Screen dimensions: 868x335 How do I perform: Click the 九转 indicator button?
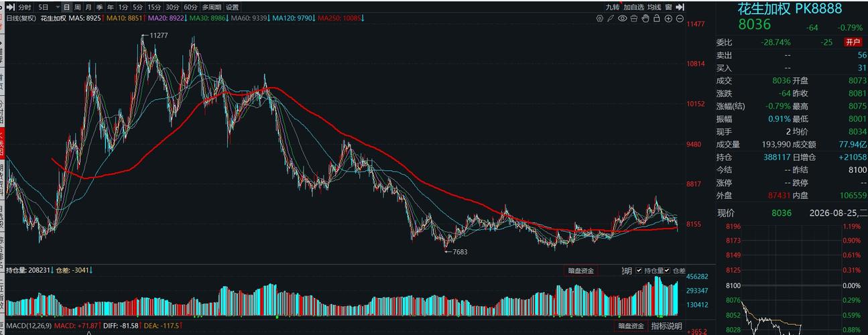pyautogui.click(x=613, y=7)
